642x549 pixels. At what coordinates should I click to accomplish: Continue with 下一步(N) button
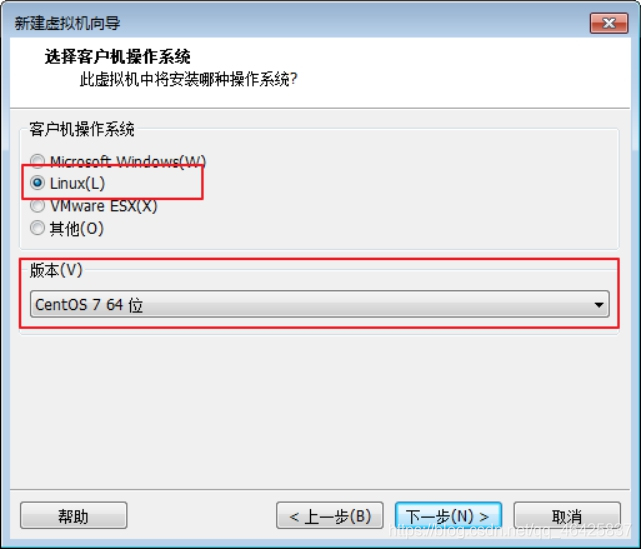[x=448, y=516]
